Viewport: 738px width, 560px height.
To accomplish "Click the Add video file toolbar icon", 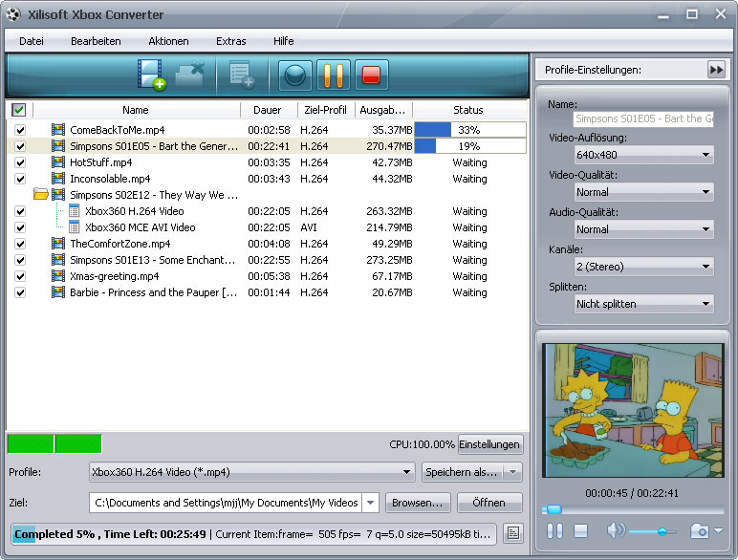I will pyautogui.click(x=151, y=75).
